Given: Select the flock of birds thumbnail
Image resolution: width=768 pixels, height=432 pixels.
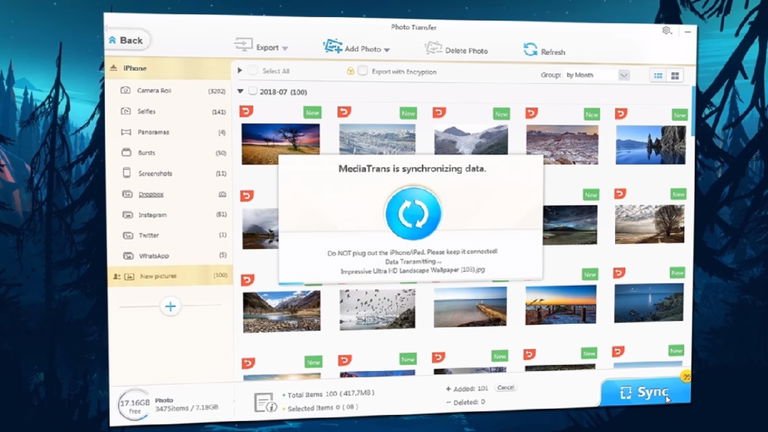Looking at the screenshot, I should [377, 309].
